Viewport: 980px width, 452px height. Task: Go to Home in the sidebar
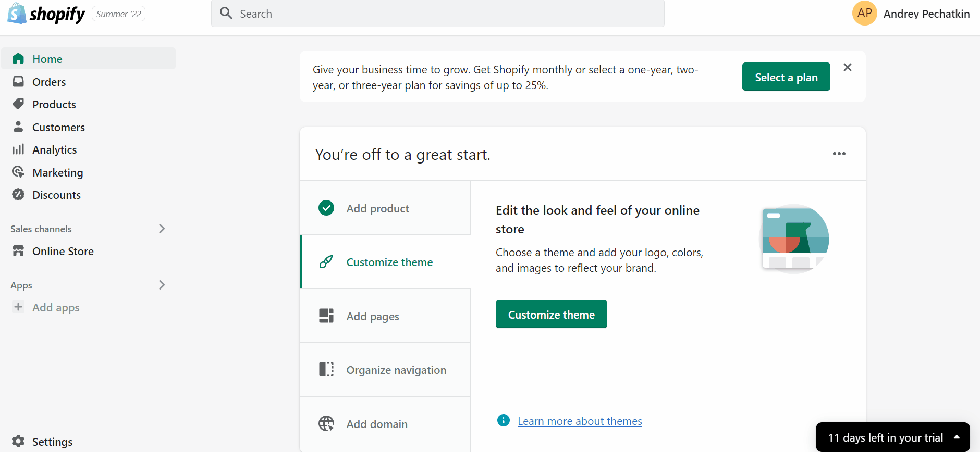tap(89, 59)
